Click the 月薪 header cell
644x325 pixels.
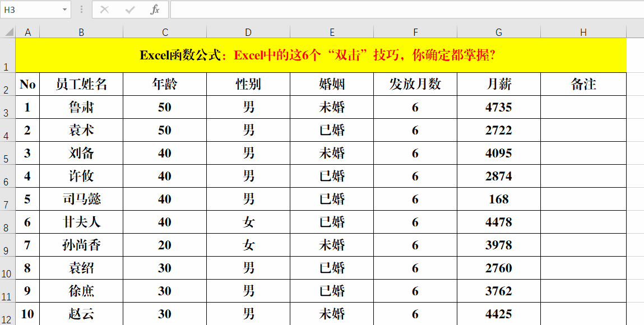tap(499, 85)
